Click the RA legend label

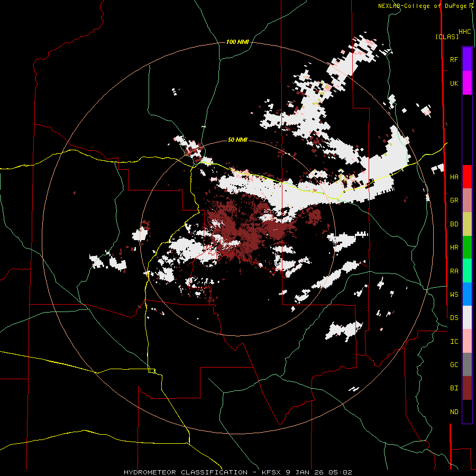click(454, 271)
